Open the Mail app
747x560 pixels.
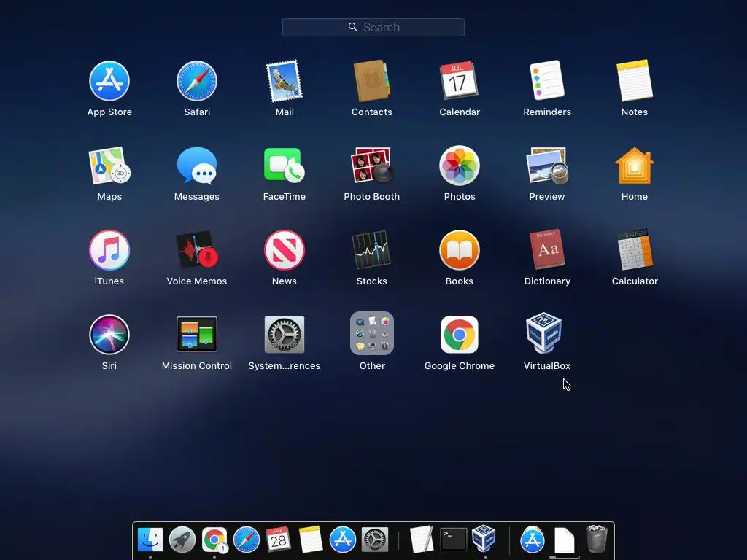click(285, 81)
